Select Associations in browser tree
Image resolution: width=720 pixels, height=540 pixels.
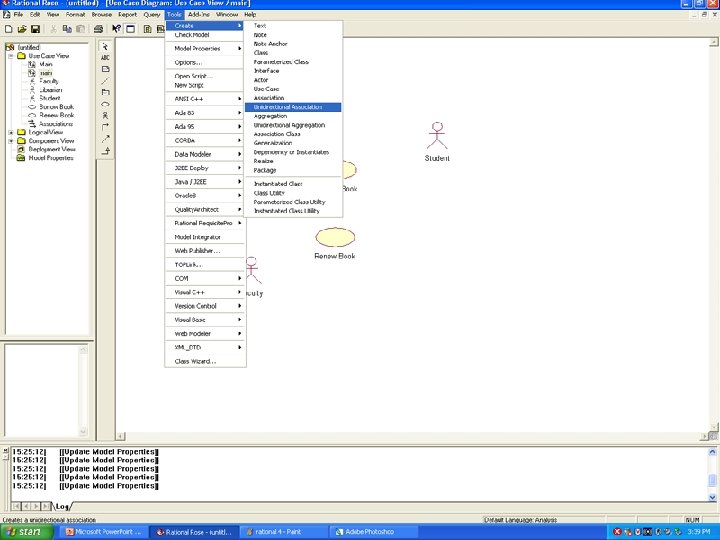point(56,124)
